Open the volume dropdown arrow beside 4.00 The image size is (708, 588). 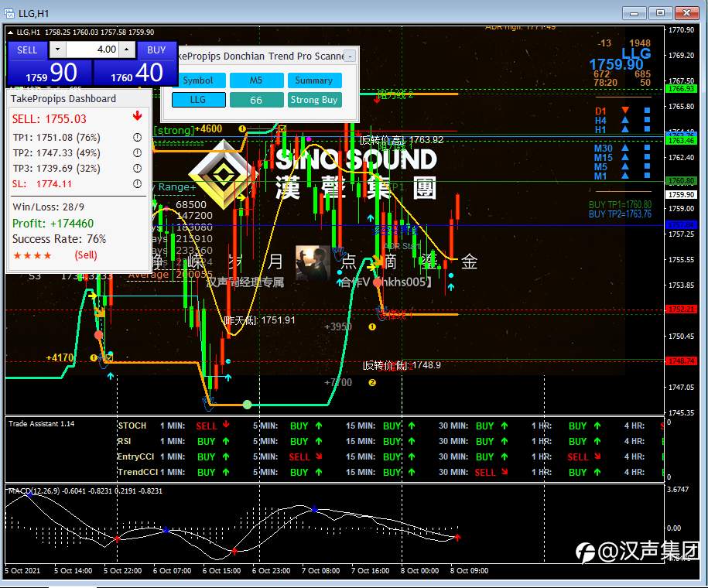tap(57, 50)
